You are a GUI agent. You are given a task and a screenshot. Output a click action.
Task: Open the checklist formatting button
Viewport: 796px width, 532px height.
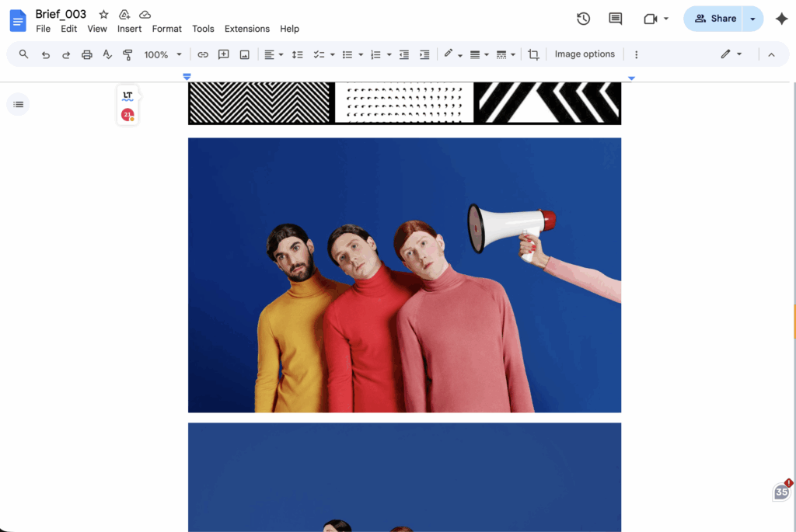pyautogui.click(x=319, y=54)
